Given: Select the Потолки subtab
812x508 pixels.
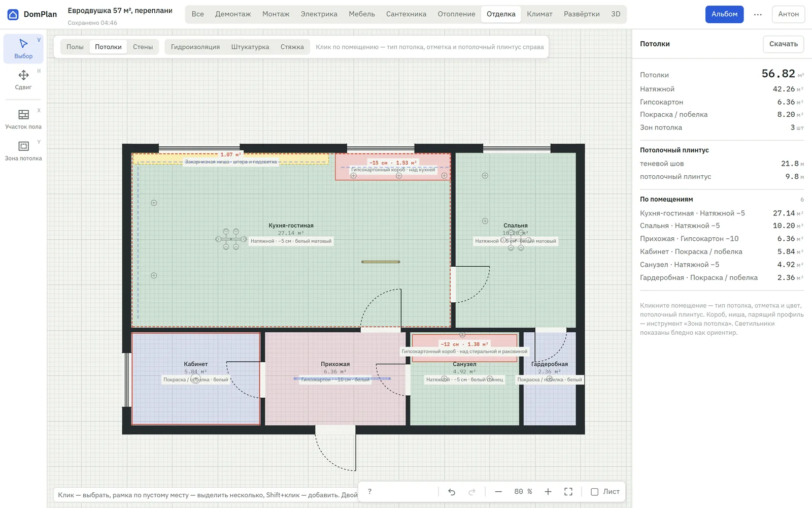Looking at the screenshot, I should point(108,47).
